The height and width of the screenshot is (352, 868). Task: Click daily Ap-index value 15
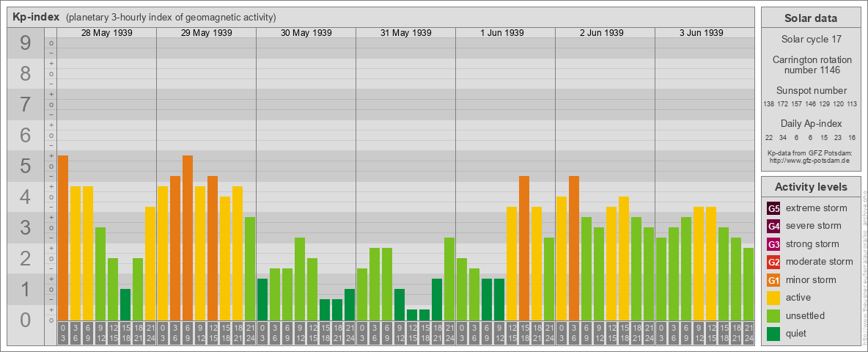click(x=825, y=137)
